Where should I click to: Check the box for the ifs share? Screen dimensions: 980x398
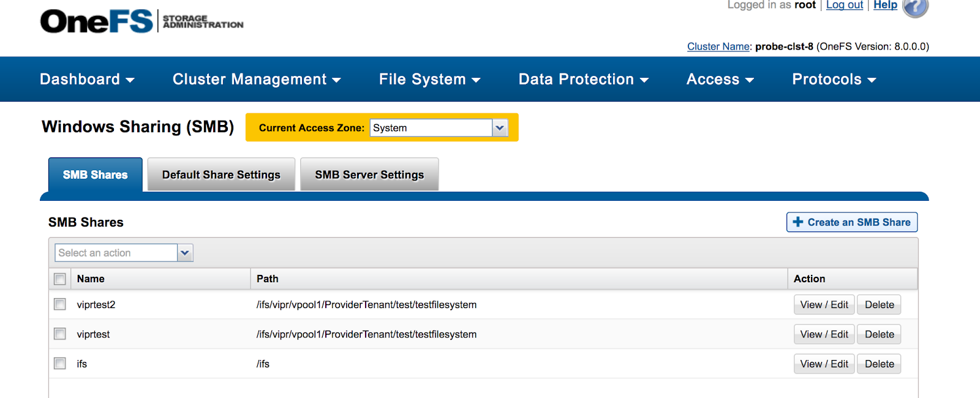(60, 363)
